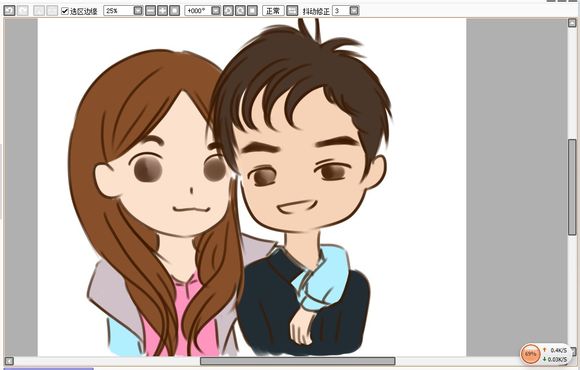Click the horizontal scrollbar left arrow
Viewport: 580px width, 370px height.
pyautogui.click(x=9, y=361)
